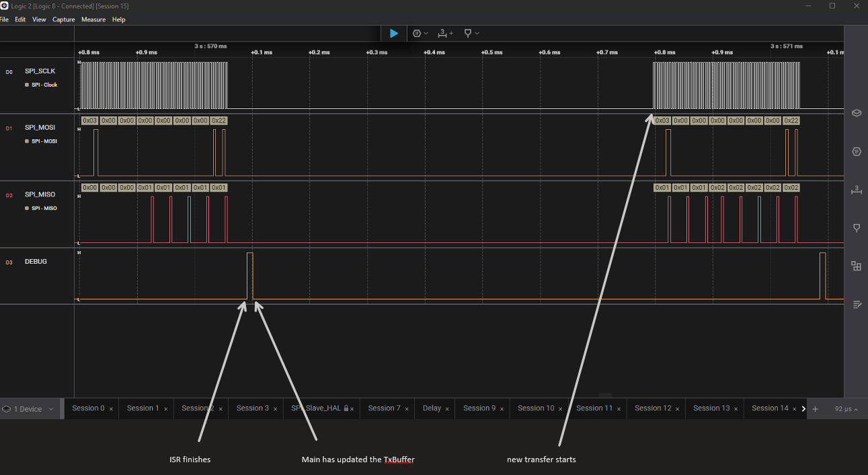The image size is (868, 475).
Task: Open the Timing Markers panel in sidebar
Action: 856,228
